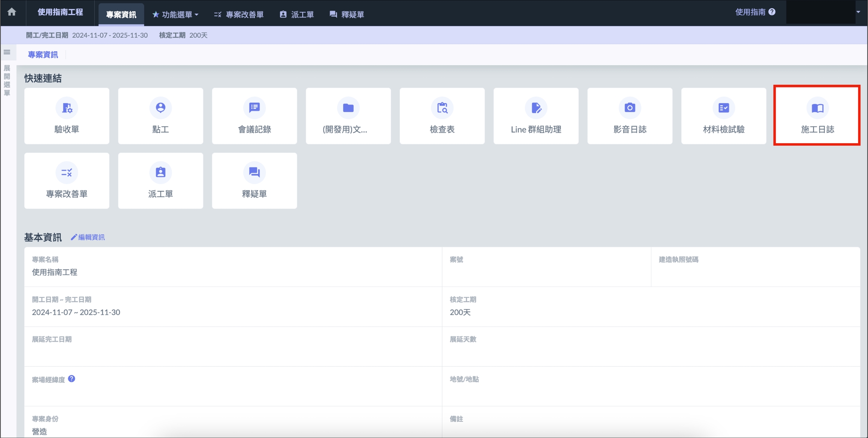Open 材料檢試驗 quick link
Image resolution: width=868 pixels, height=438 pixels.
[x=723, y=116]
